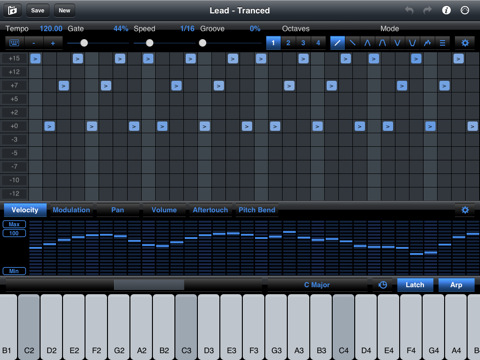
Task: Click the Tempo value 120.00
Action: [51, 29]
